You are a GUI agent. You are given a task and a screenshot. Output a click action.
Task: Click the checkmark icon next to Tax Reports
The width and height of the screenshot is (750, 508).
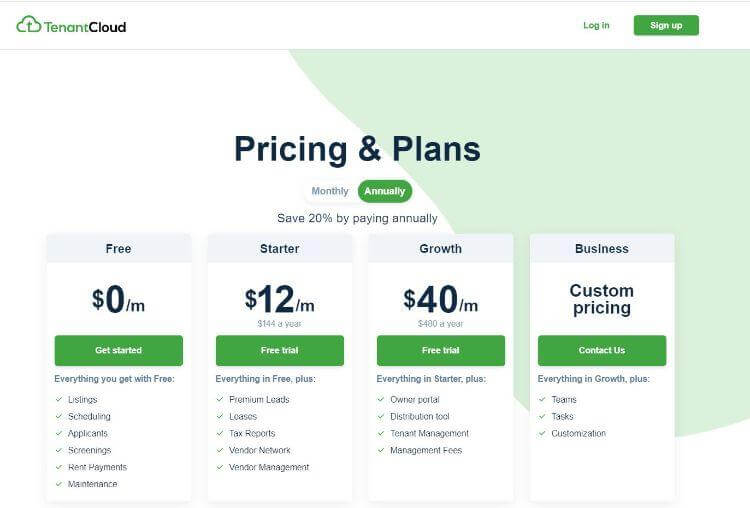click(220, 433)
